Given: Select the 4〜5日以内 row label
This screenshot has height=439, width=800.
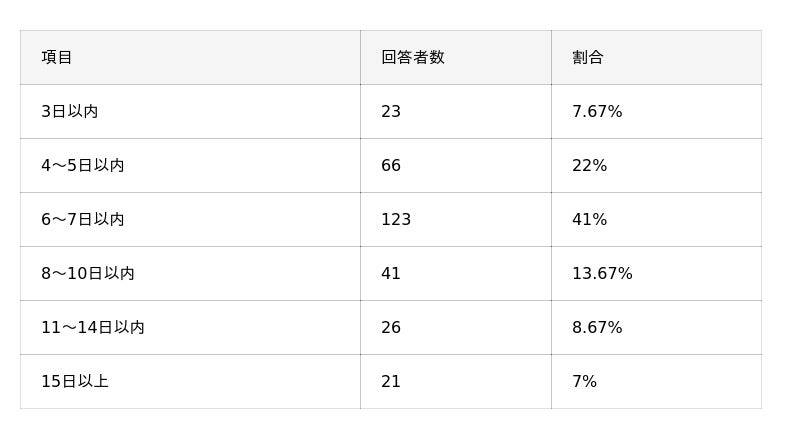Looking at the screenshot, I should 82,166.
